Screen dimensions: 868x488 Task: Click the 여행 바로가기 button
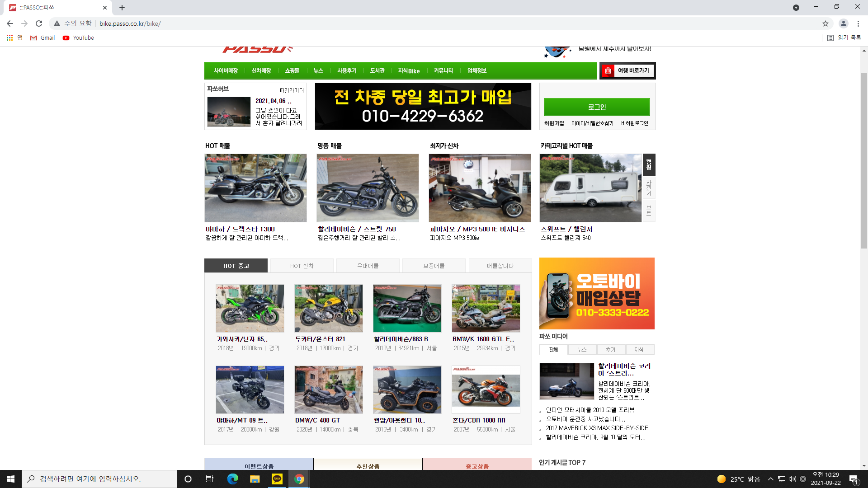coord(627,70)
